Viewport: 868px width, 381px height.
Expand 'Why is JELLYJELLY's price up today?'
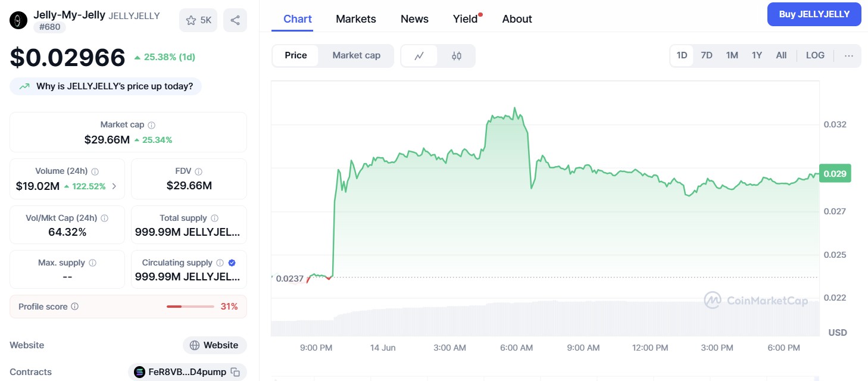click(106, 86)
